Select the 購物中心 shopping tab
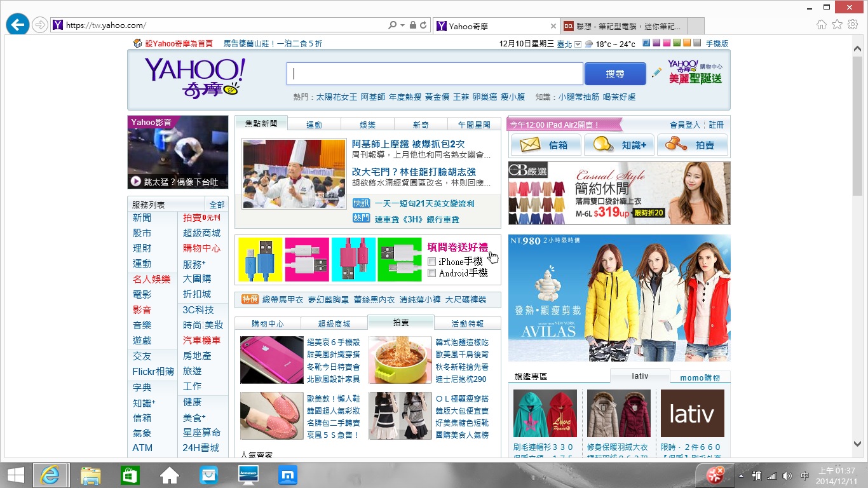Viewport: 868px width, 488px height. (268, 323)
